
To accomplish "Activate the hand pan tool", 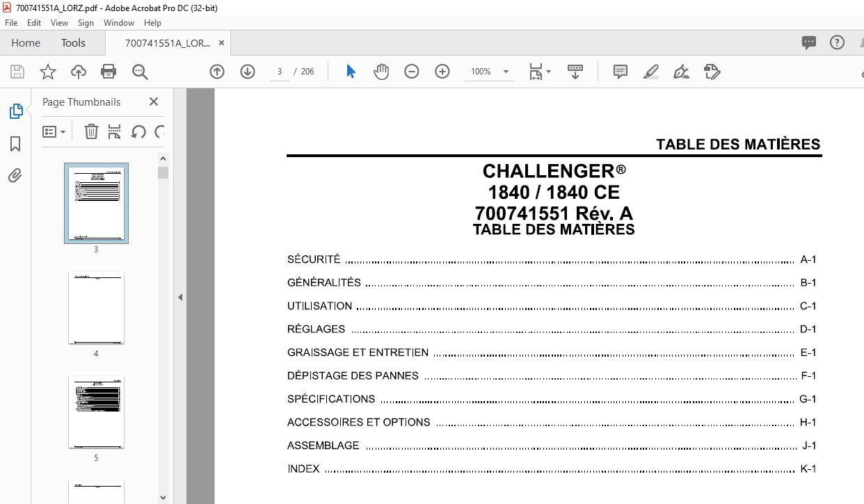I will (x=381, y=72).
